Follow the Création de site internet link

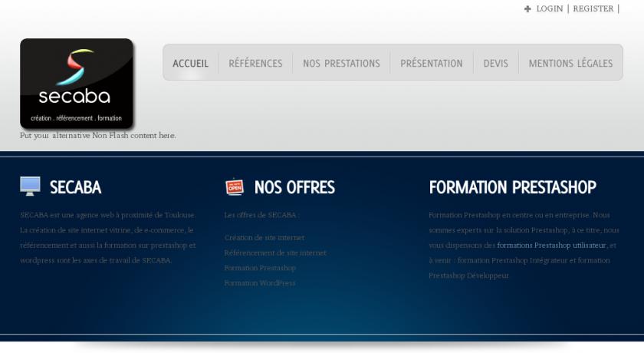point(264,238)
